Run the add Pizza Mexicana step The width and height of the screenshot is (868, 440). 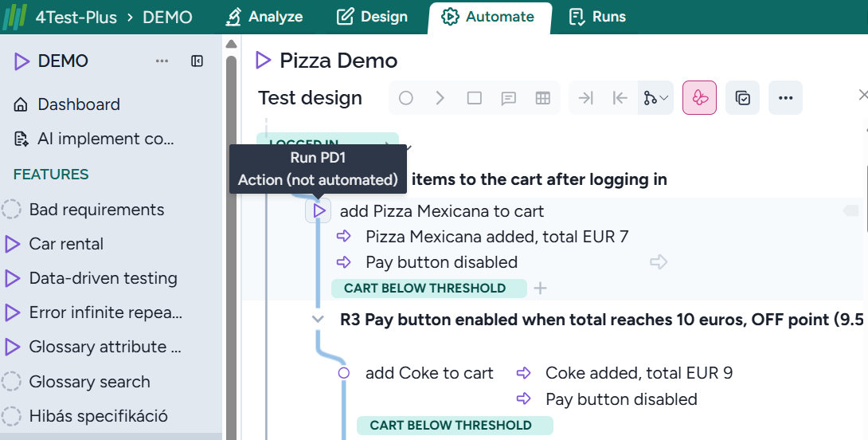pos(319,211)
